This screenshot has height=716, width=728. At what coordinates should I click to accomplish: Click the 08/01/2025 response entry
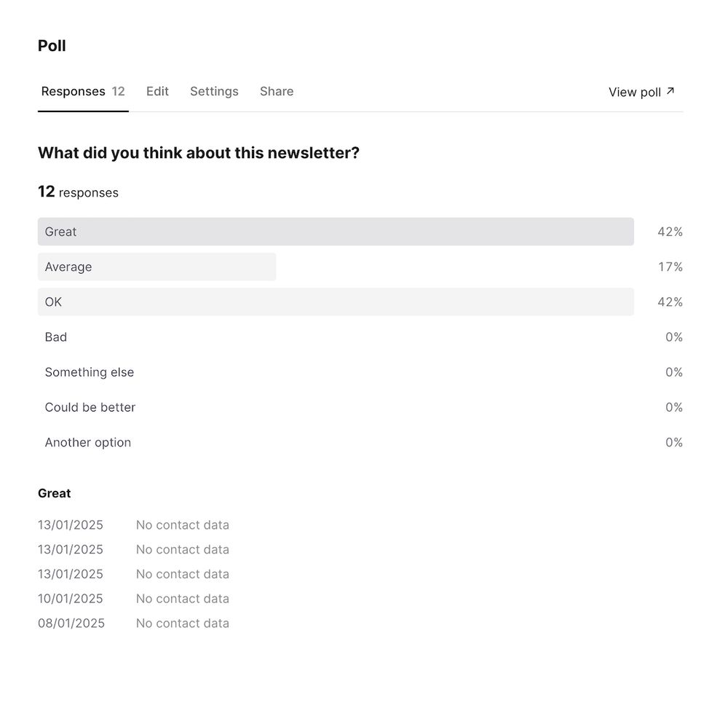pos(71,623)
